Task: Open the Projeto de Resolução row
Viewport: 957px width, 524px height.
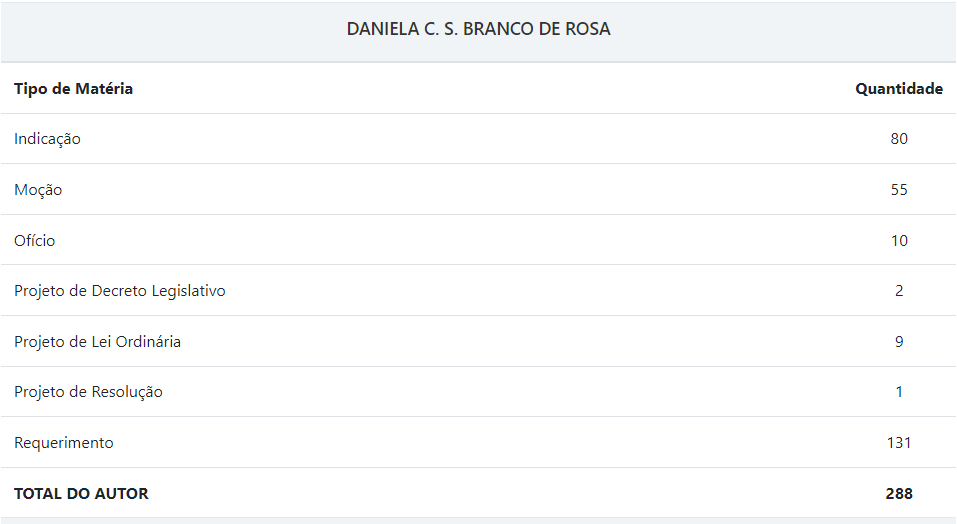Action: (478, 392)
